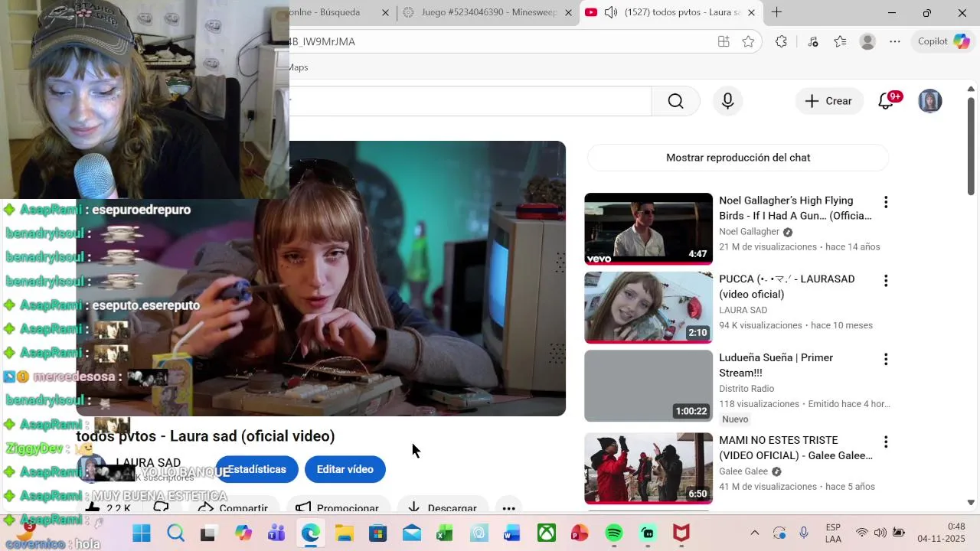Image resolution: width=980 pixels, height=551 pixels.
Task: Click the Editar vídeo button
Action: [345, 469]
